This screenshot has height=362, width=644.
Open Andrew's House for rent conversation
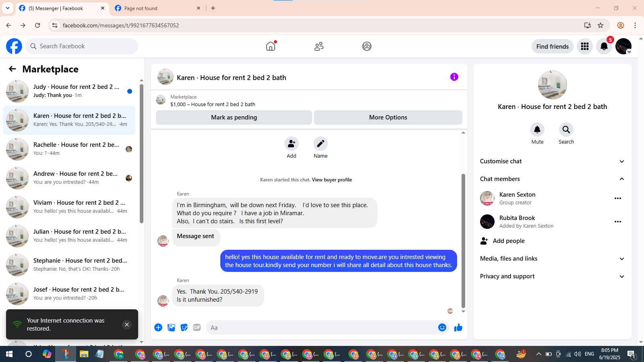tap(69, 178)
